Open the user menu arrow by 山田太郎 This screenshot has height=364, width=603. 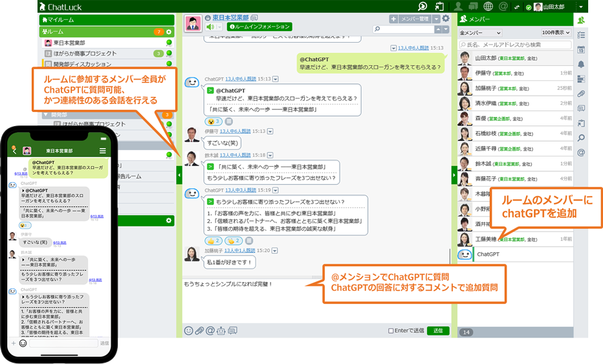[581, 6]
